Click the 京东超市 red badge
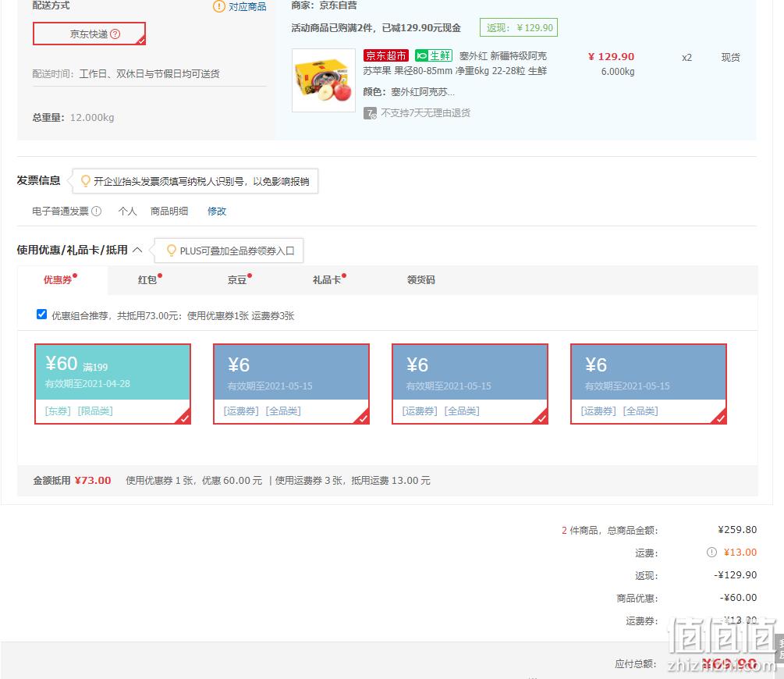This screenshot has height=679, width=784. pos(386,55)
